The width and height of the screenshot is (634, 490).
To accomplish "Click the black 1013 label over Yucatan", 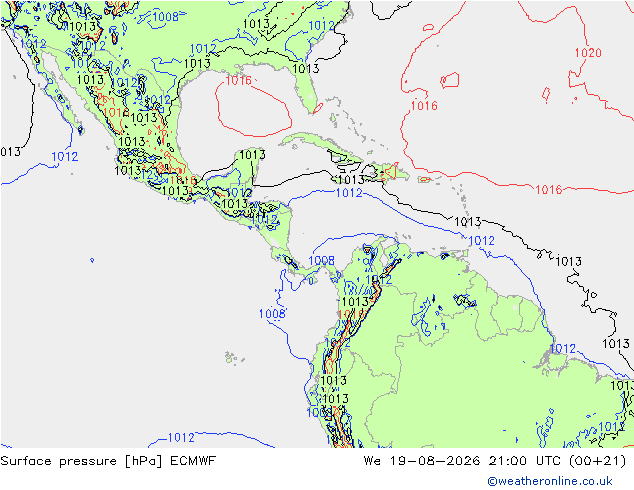I will pyautogui.click(x=252, y=155).
